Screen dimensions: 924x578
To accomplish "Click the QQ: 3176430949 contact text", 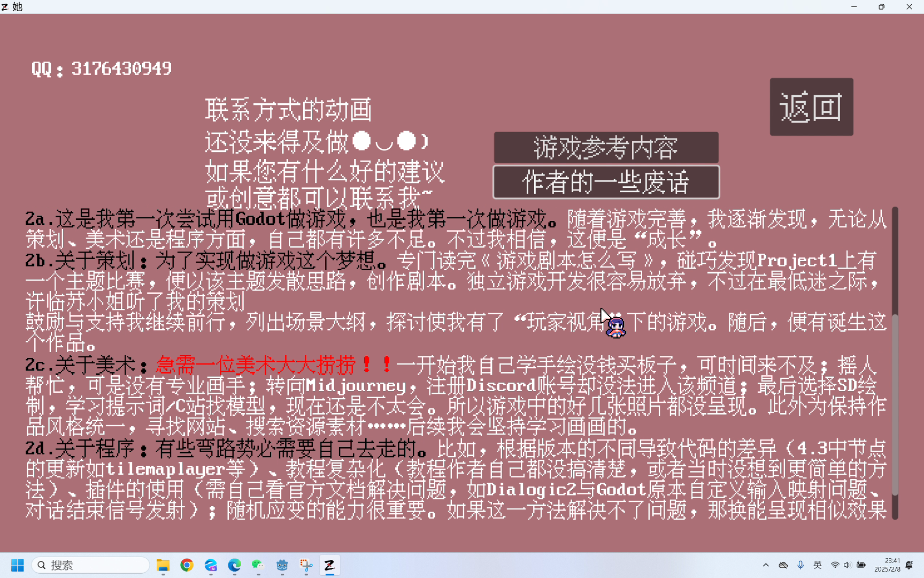I will click(102, 69).
